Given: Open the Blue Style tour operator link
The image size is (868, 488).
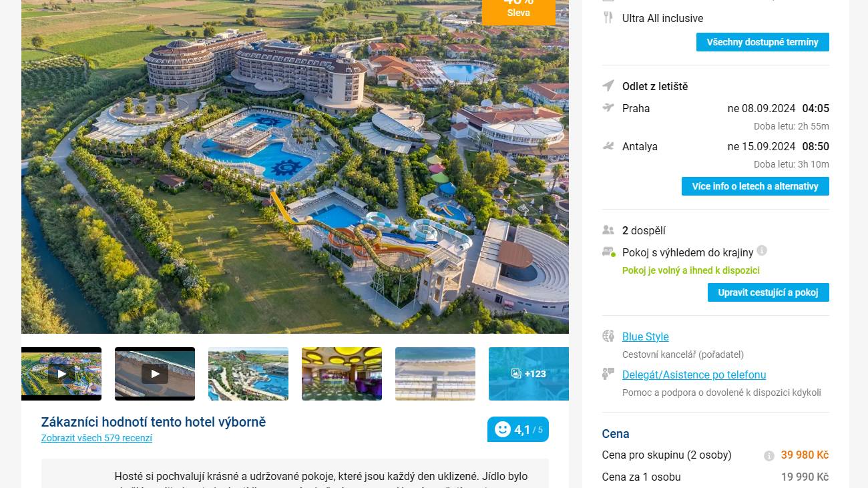Looking at the screenshot, I should 646,336.
